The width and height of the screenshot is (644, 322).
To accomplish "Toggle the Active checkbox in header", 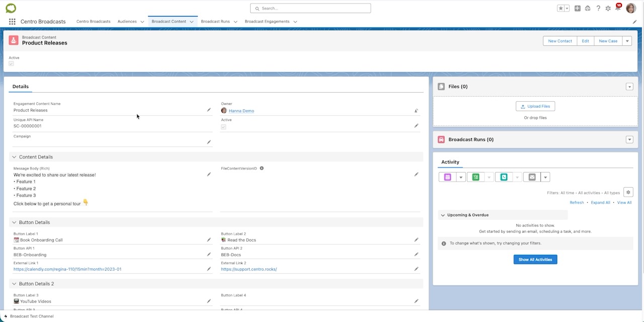I will (11, 63).
